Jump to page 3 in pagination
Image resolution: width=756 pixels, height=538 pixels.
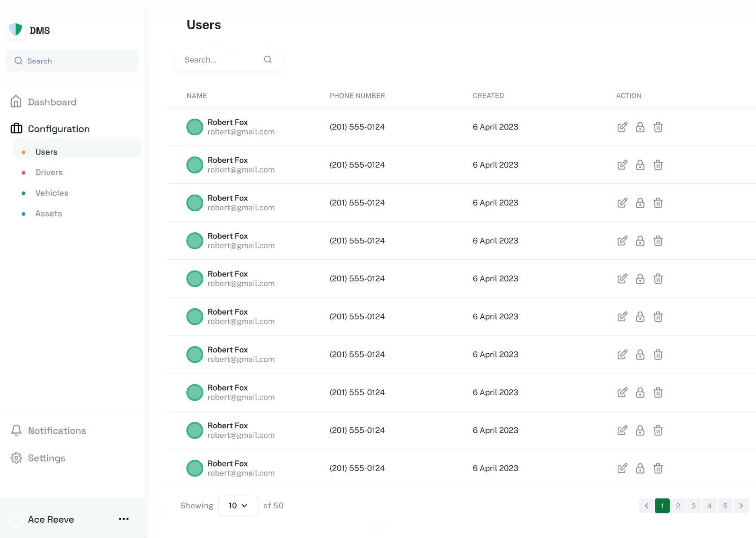coord(694,506)
